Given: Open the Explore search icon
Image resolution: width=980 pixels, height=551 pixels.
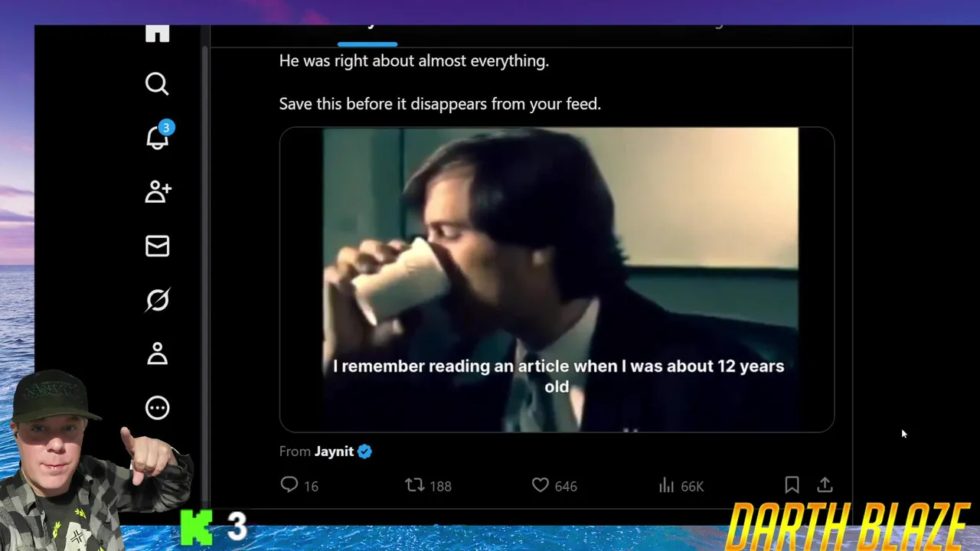Looking at the screenshot, I should (x=157, y=84).
